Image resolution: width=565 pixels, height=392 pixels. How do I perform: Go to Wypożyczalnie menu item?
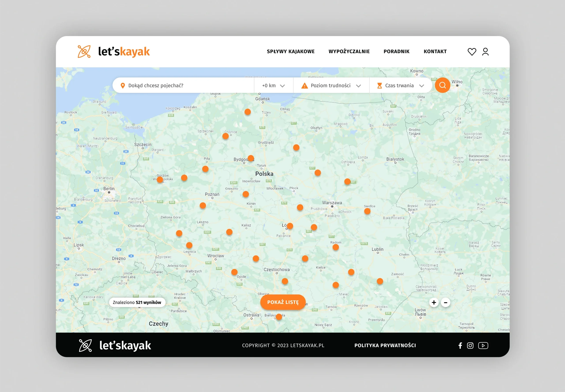349,52
